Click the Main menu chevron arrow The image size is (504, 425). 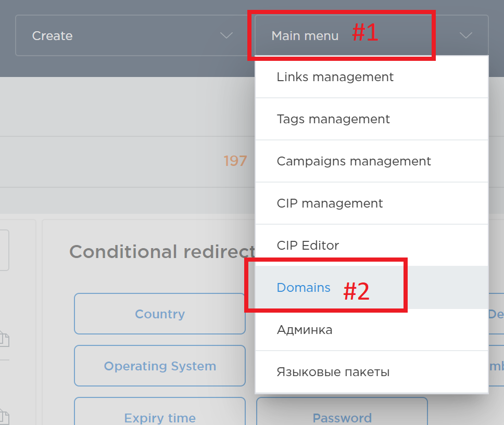466,35
